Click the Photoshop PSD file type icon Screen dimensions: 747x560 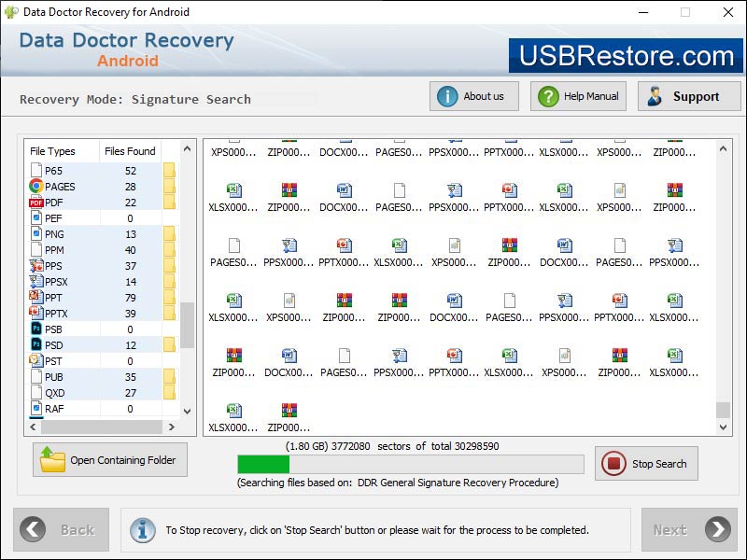pos(34,344)
